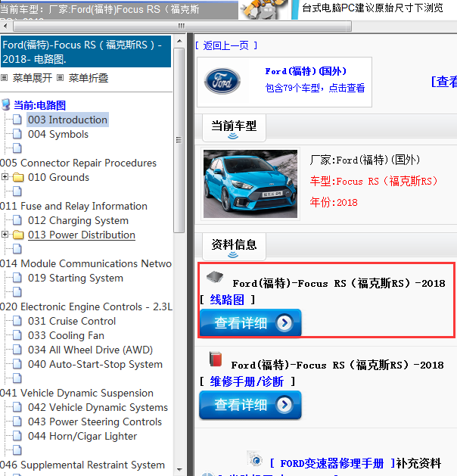Open the 维修手册/诊断 link

pos(247,381)
